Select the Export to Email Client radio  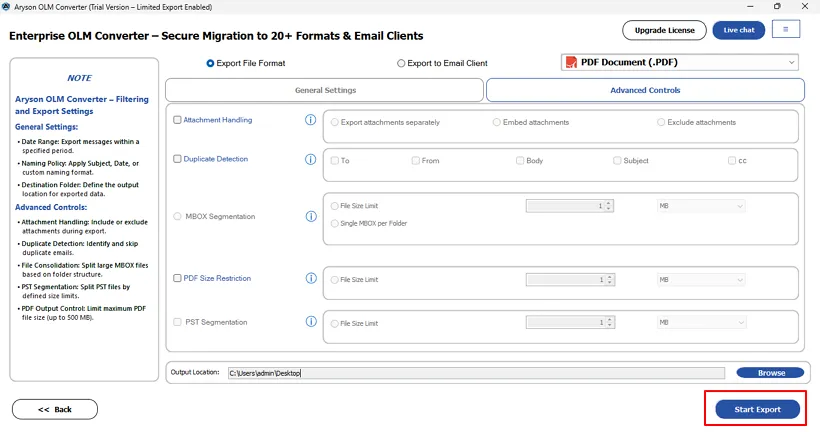(401, 63)
